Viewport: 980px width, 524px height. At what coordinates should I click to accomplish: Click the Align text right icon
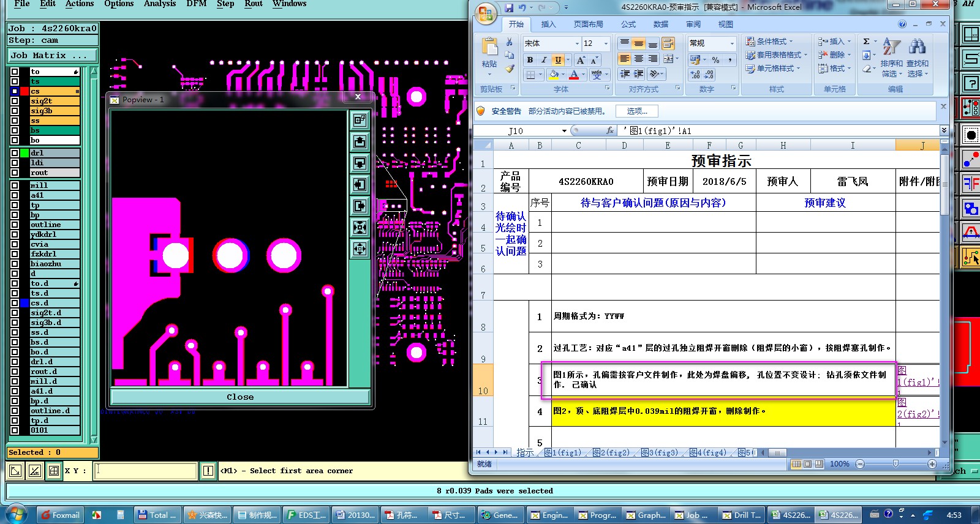tap(653, 59)
